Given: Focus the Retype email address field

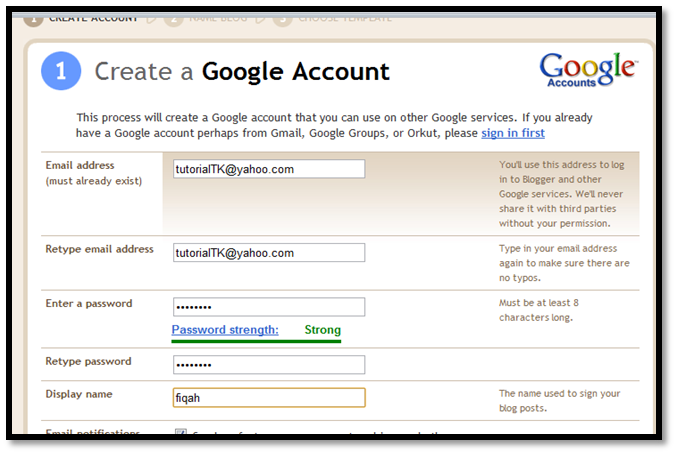Looking at the screenshot, I should (x=269, y=253).
